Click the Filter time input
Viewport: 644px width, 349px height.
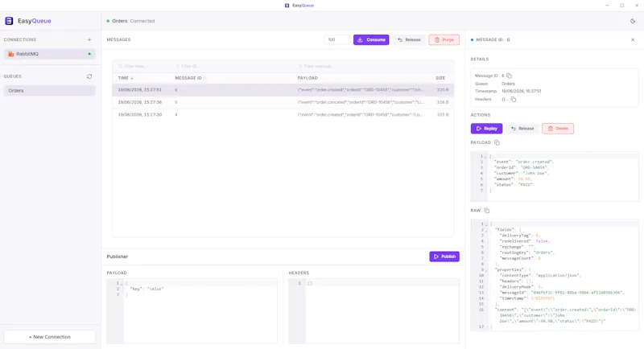click(144, 66)
